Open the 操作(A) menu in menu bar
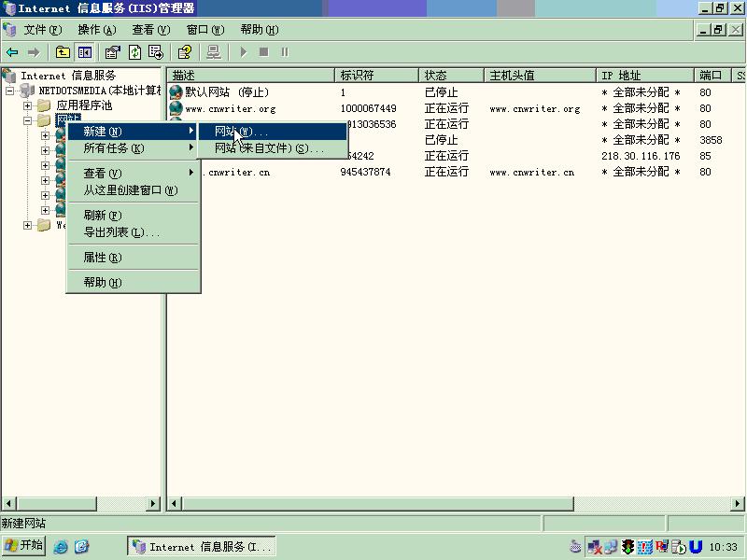 point(96,30)
